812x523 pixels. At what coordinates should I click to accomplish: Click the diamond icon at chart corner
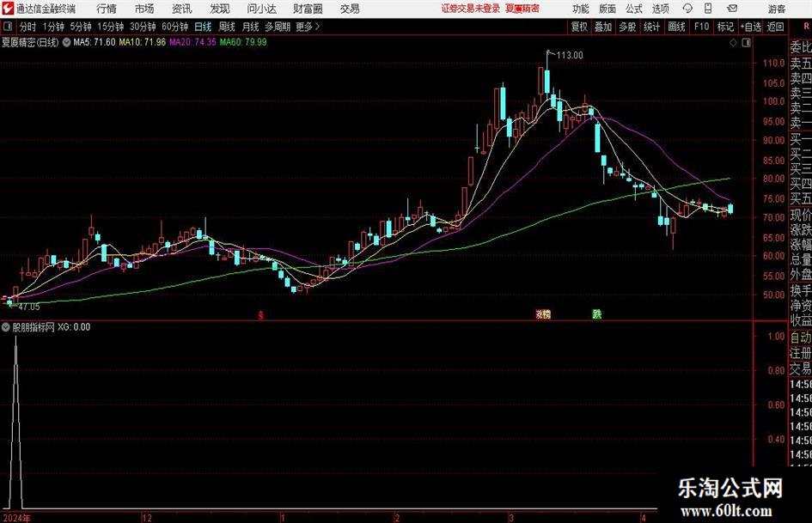coord(733,43)
